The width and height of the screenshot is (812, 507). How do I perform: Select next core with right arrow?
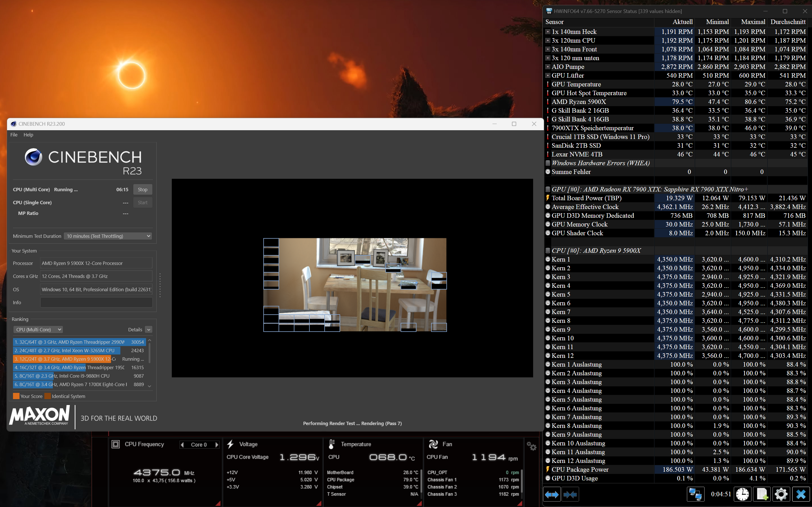pos(217,445)
